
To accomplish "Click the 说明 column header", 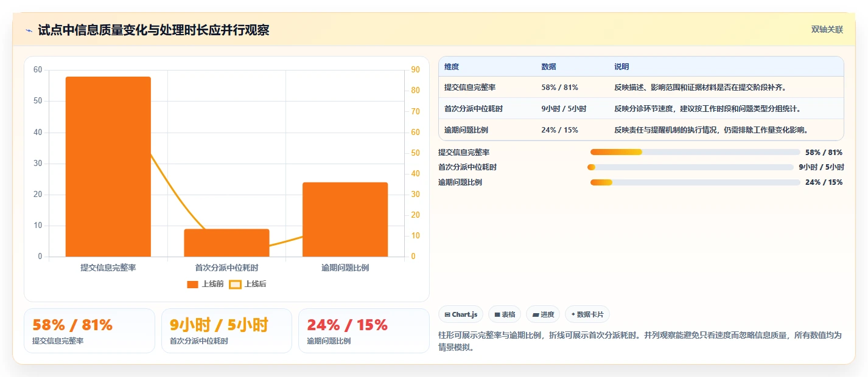I will click(621, 67).
